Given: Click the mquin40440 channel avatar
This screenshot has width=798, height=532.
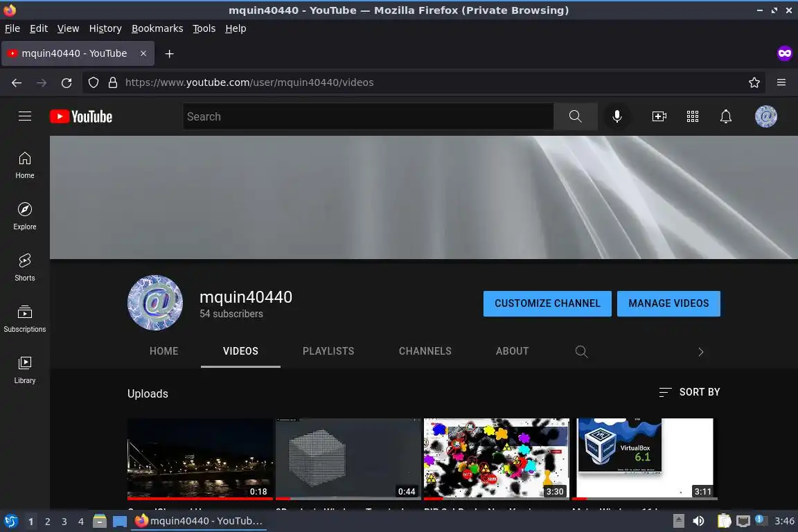Looking at the screenshot, I should click(x=154, y=303).
